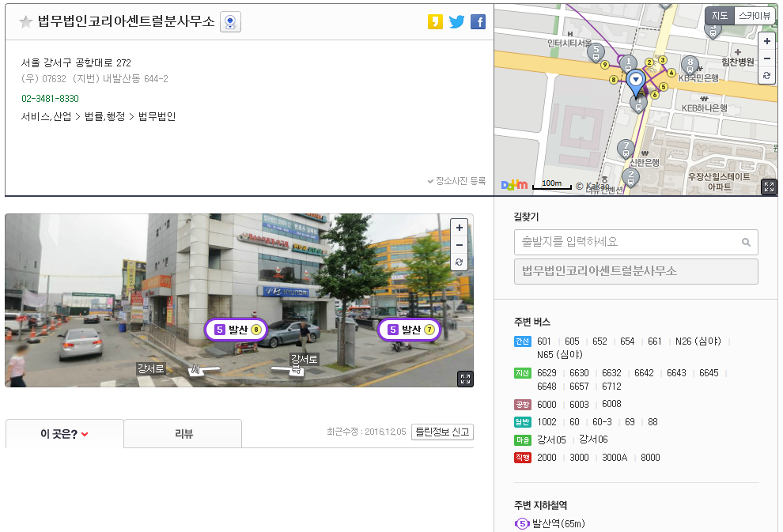Open the 이 곳은? tab
783x532 pixels.
point(64,434)
